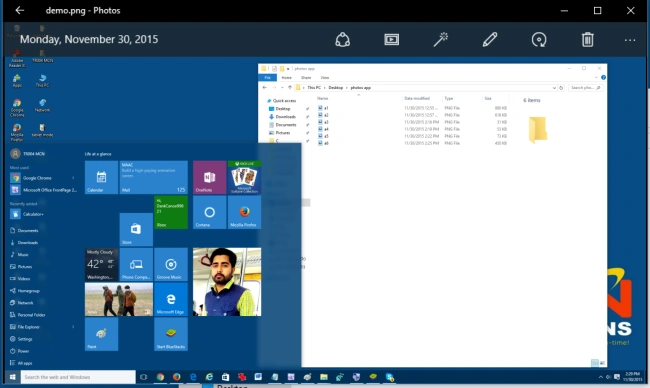Select file a4 in the Explorer list
This screenshot has width=650, height=388.
pyautogui.click(x=323, y=129)
